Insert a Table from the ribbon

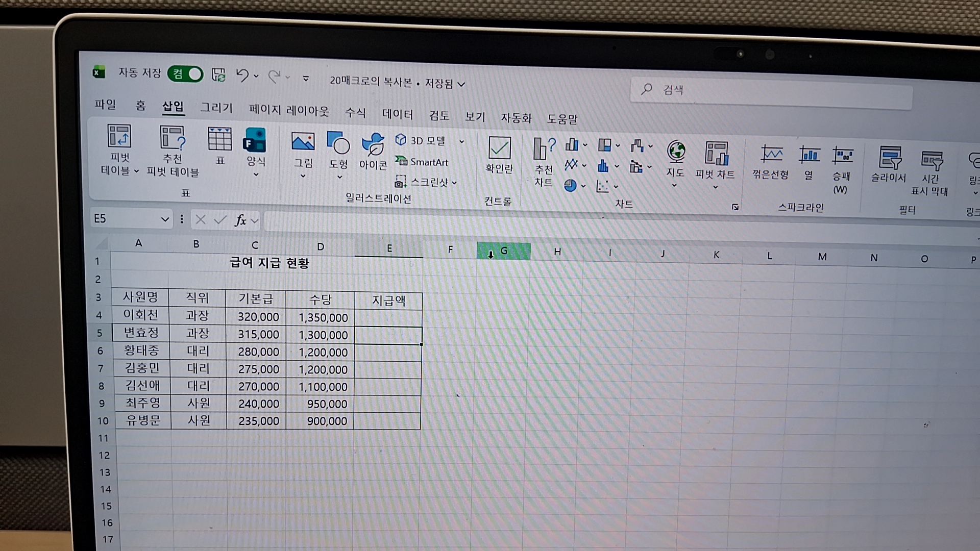point(220,140)
